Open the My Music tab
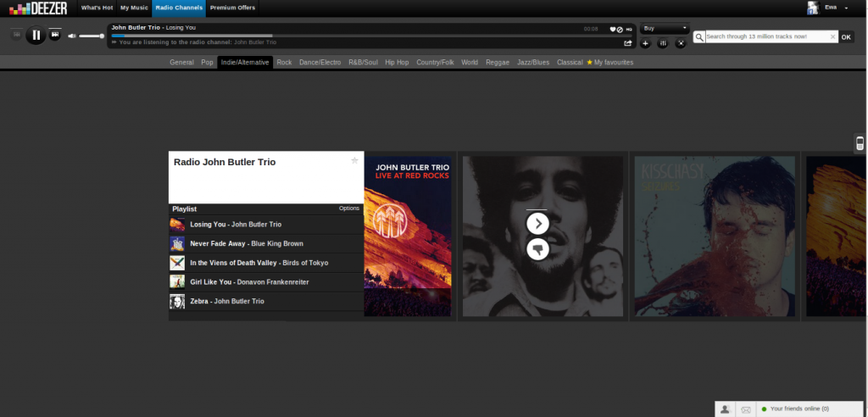 click(x=135, y=8)
